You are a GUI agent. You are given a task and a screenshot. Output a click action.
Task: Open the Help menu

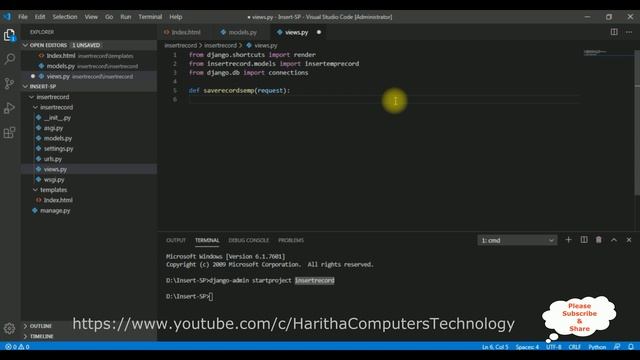176,17
